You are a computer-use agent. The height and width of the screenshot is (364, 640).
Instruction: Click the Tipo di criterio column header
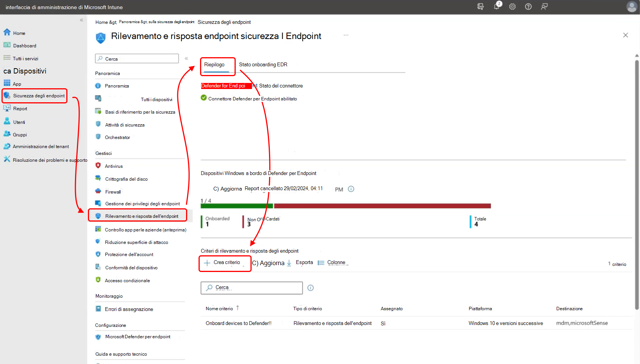coord(307,309)
